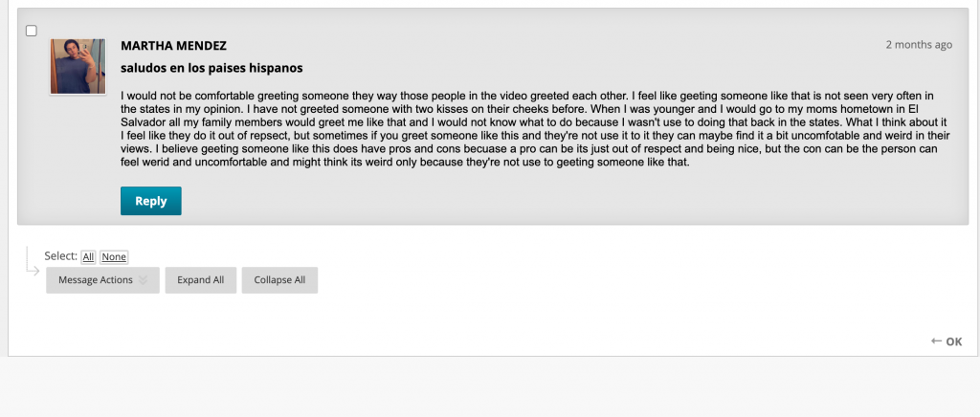Choose None in the Select options
This screenshot has width=980, height=417.
click(x=114, y=256)
